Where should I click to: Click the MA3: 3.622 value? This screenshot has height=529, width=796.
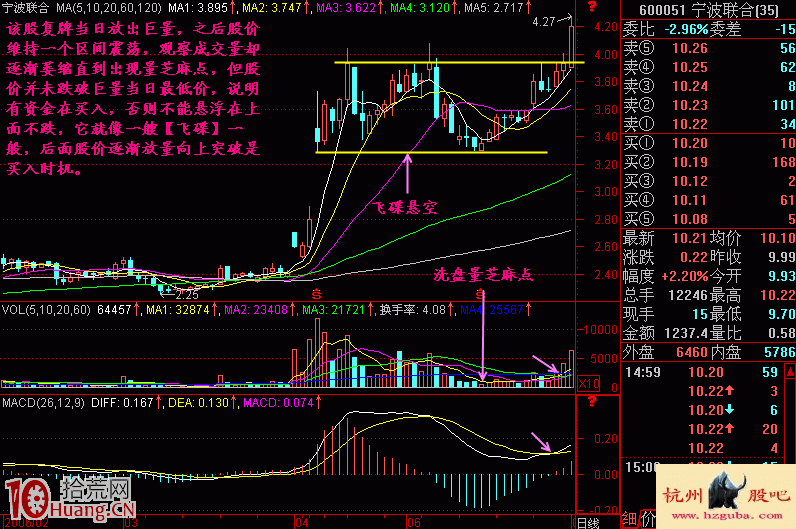point(346,8)
